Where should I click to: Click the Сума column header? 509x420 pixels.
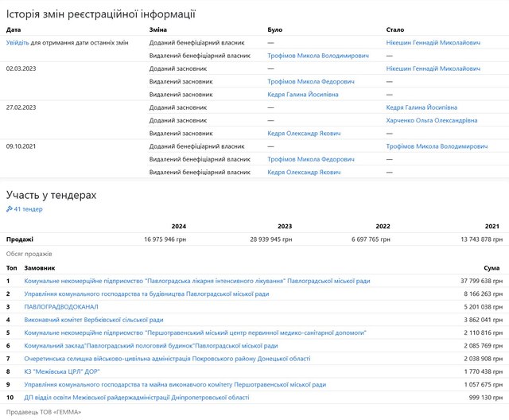(492, 268)
